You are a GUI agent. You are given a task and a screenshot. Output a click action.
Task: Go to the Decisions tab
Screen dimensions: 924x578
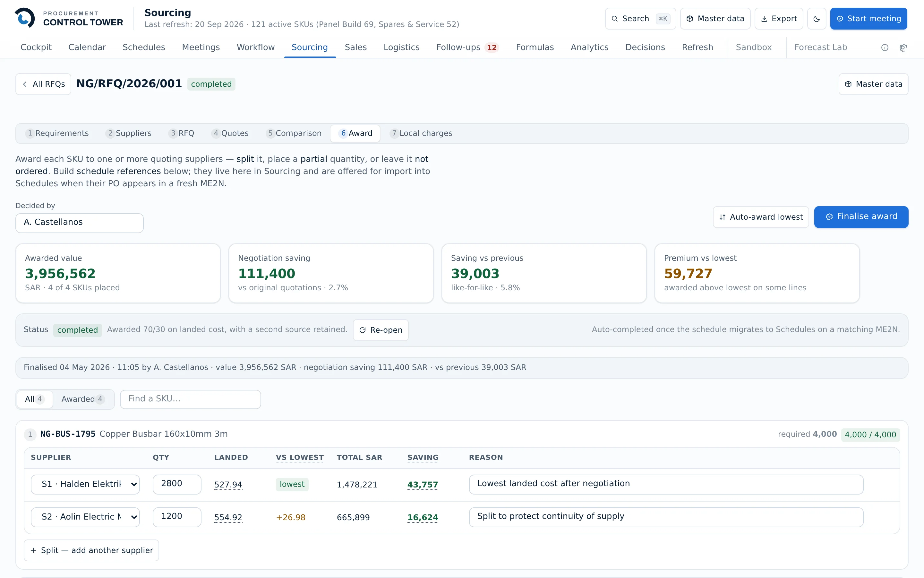(645, 48)
